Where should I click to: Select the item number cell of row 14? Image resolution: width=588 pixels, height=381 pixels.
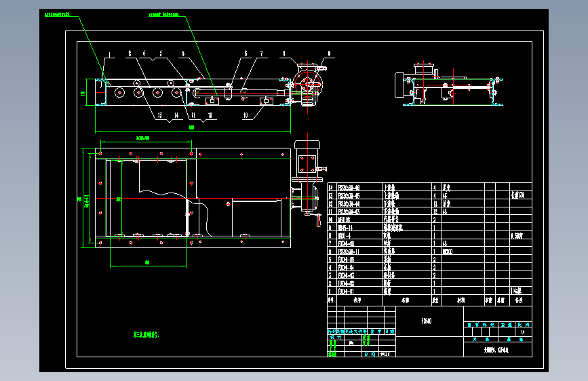click(332, 188)
